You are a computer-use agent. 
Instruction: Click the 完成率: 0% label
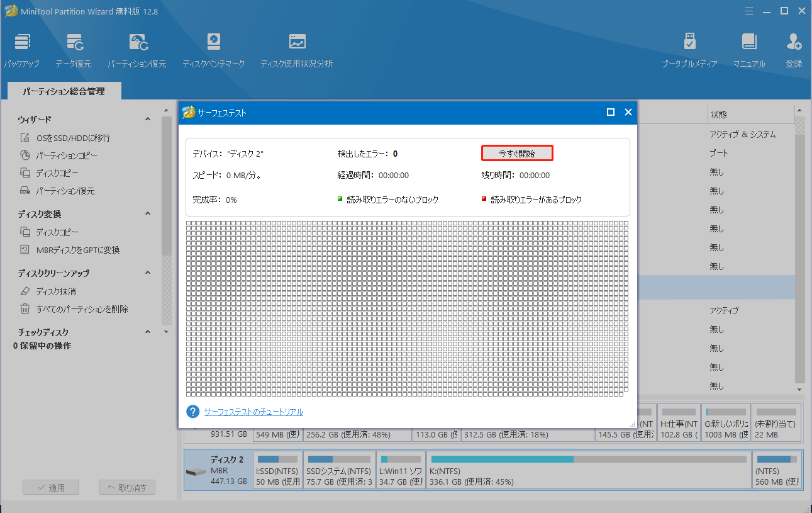[x=214, y=200]
